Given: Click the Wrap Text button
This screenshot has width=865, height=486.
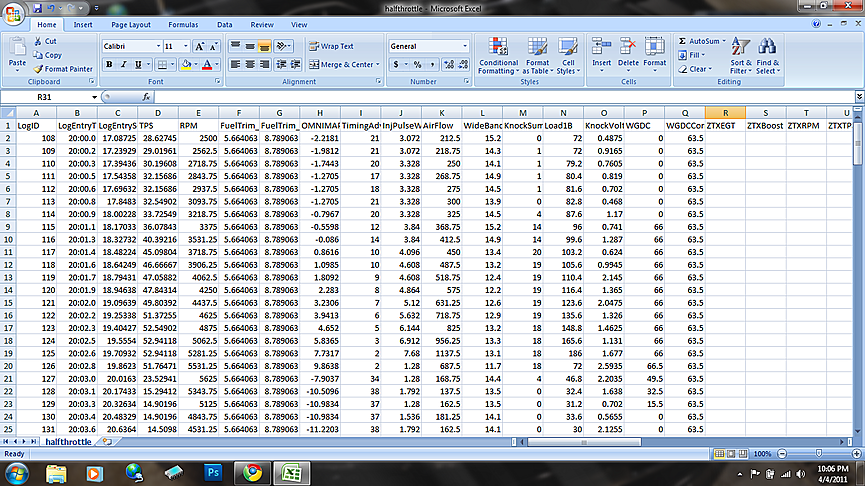Looking at the screenshot, I should pos(331,46).
